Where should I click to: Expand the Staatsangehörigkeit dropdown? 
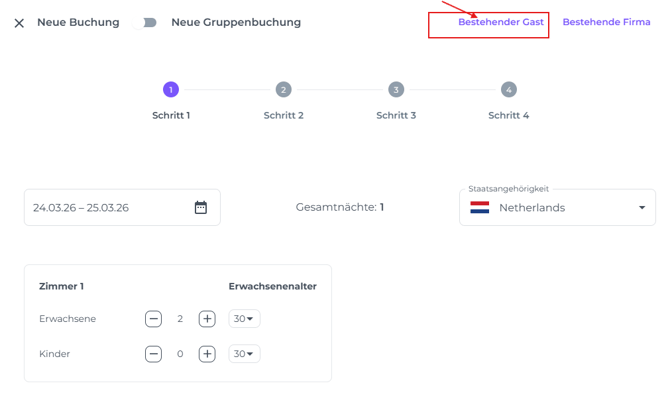(x=641, y=208)
